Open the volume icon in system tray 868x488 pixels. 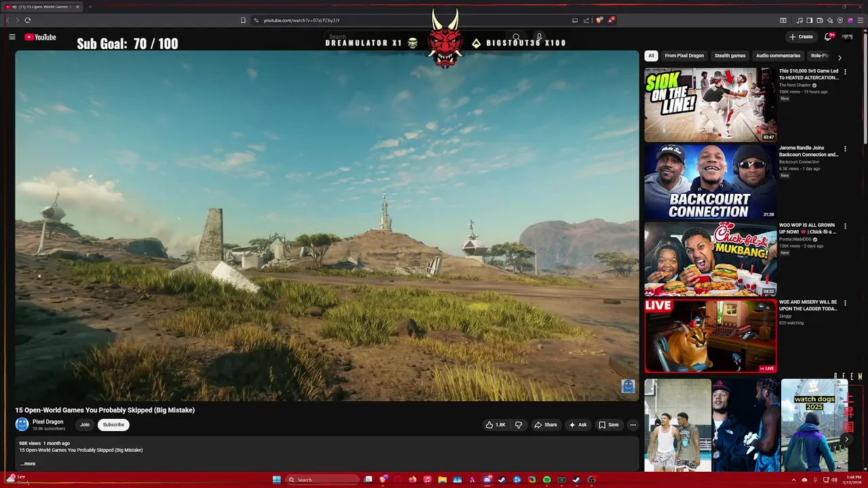(835, 480)
